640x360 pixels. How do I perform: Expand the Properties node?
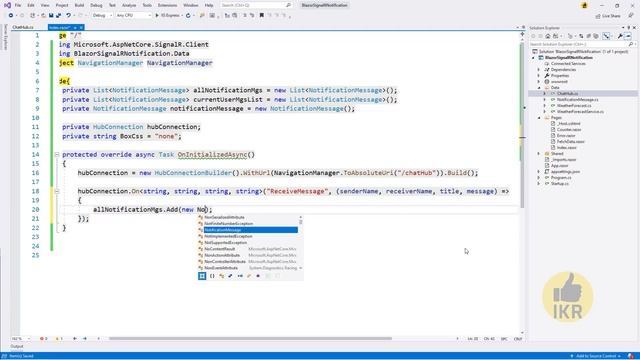point(539,76)
